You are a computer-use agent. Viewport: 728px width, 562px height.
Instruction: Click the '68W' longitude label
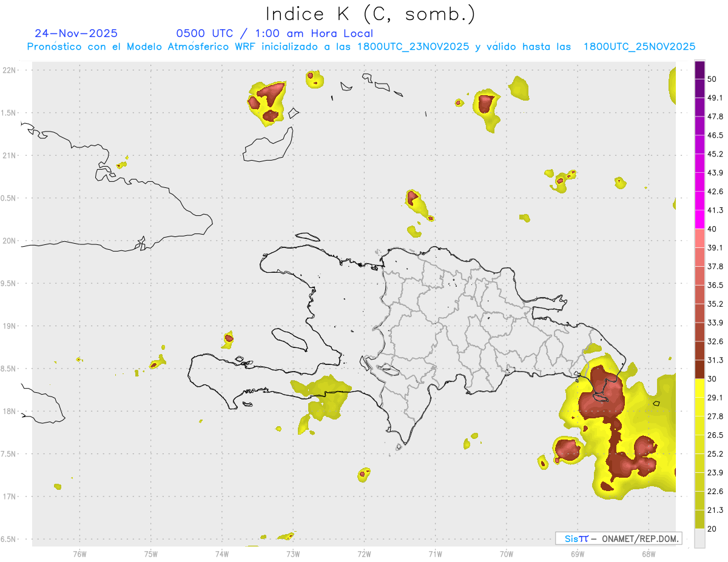[648, 553]
